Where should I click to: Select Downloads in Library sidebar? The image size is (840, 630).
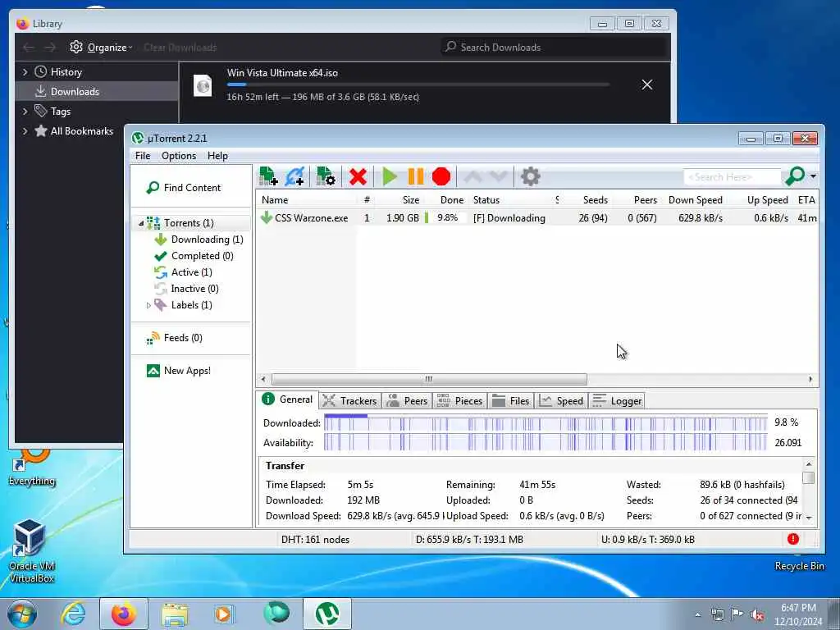tap(97, 92)
